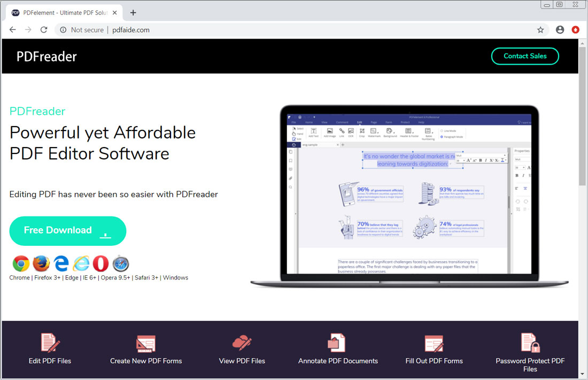
Task: Click the vertical scrollbar thumb
Action: pyautogui.click(x=582, y=116)
